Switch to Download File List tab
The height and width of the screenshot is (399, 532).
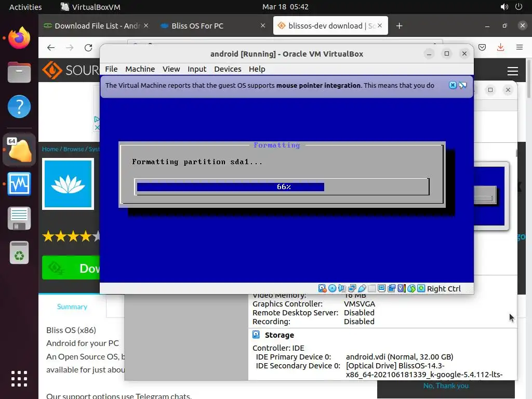click(x=96, y=26)
